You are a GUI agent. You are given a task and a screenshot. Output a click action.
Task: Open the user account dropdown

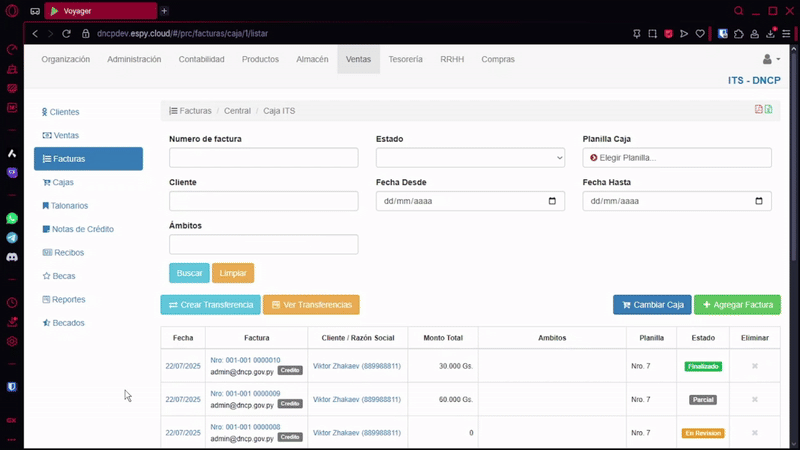770,60
